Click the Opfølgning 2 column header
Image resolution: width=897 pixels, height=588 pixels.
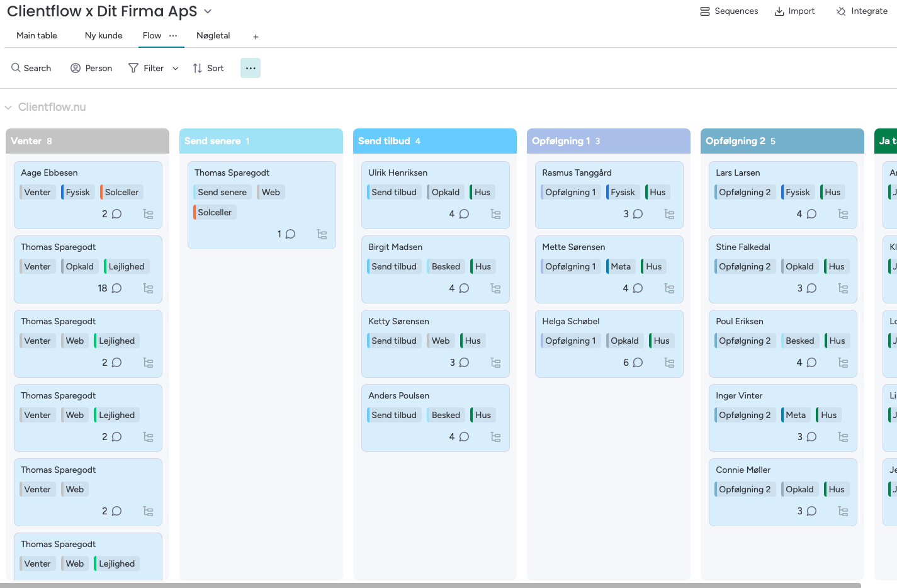[782, 141]
